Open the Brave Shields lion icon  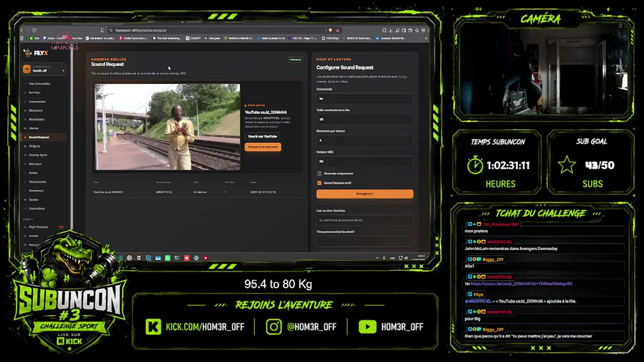331,30
